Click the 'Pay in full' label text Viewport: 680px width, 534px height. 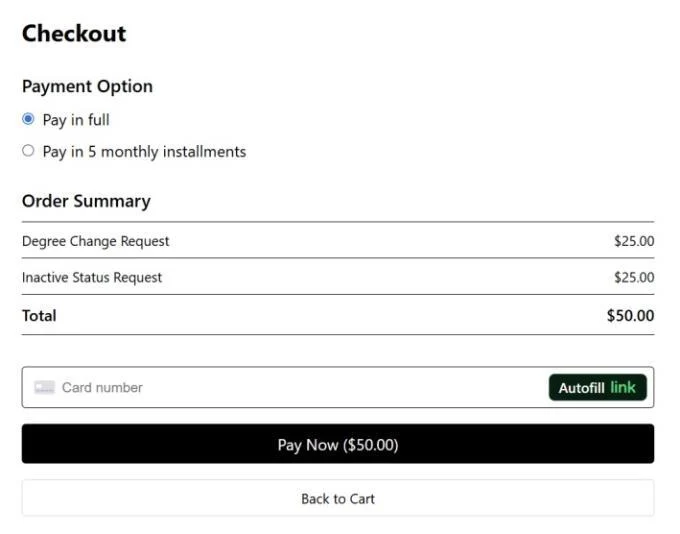pyautogui.click(x=76, y=120)
